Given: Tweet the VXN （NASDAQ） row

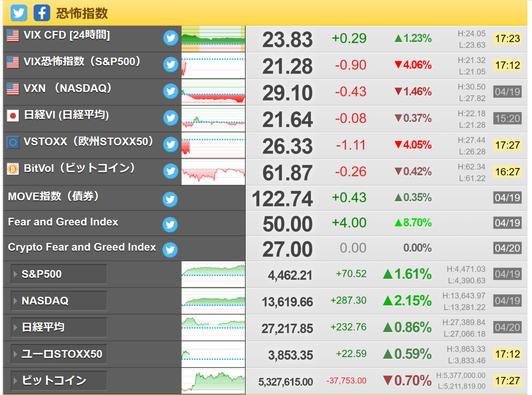Looking at the screenshot, I should [171, 91].
